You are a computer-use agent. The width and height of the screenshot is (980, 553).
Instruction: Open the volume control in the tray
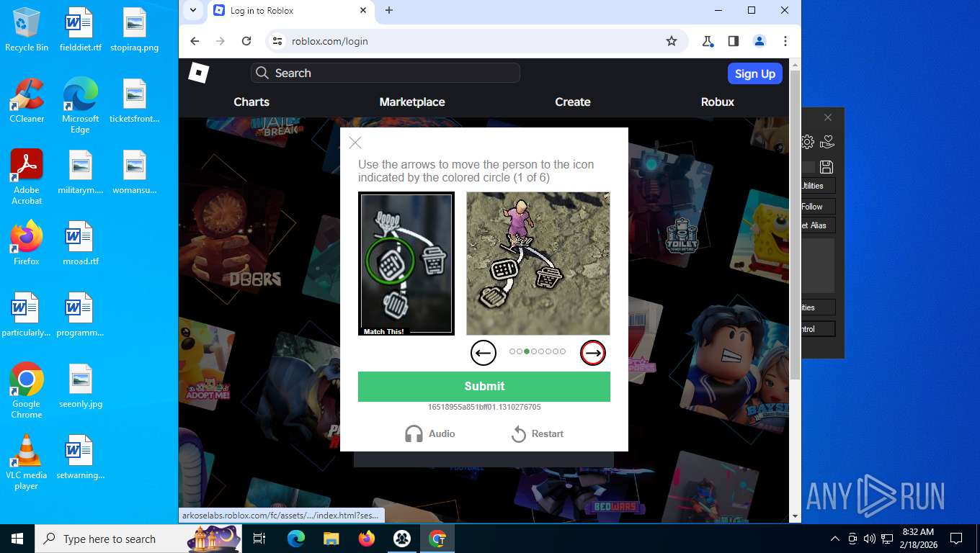pyautogui.click(x=870, y=539)
